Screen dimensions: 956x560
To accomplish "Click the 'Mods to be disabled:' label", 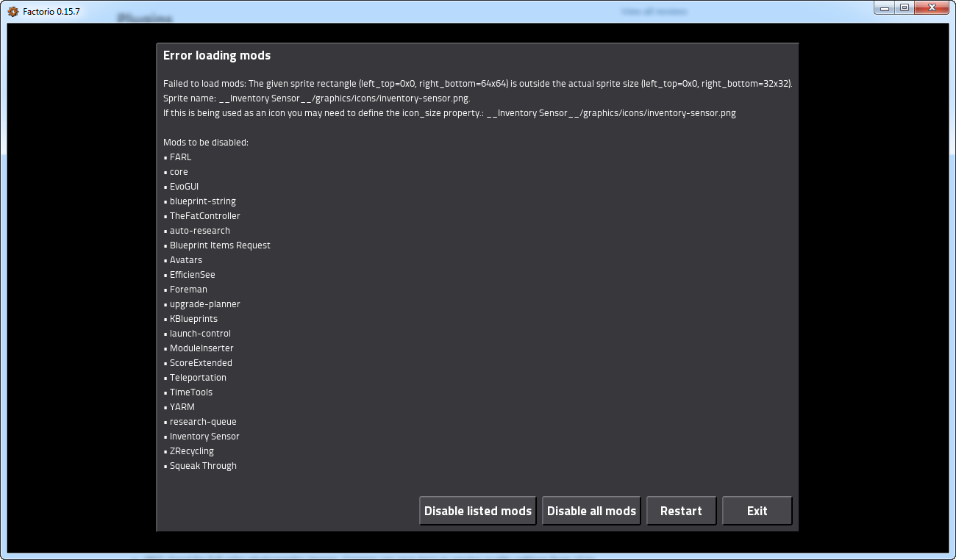I will 206,143.
